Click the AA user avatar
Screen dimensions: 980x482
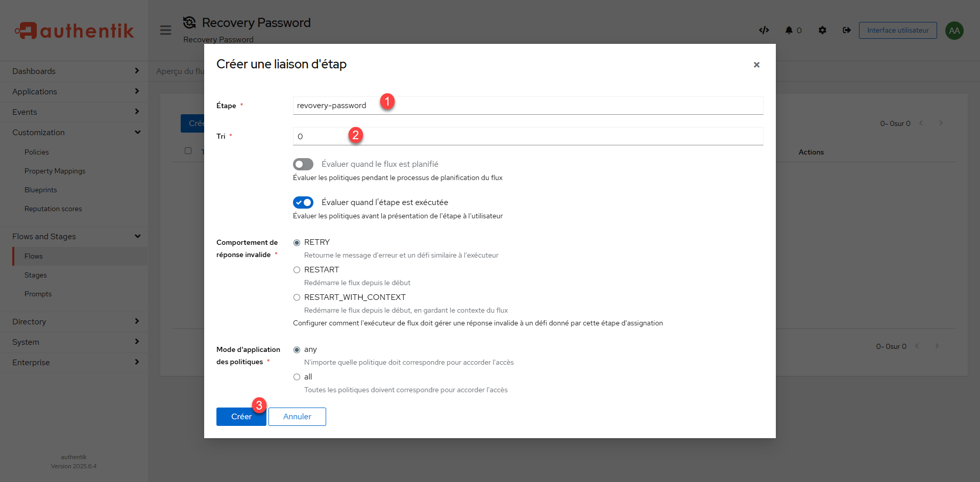[954, 31]
